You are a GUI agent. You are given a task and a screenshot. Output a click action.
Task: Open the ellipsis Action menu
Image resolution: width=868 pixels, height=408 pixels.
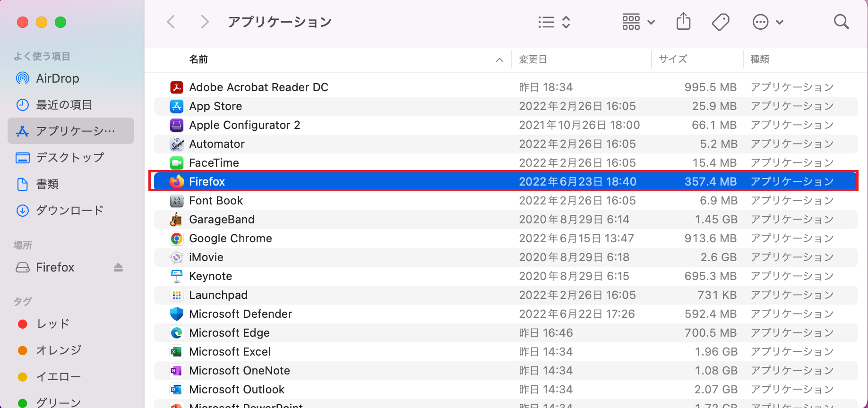pos(767,22)
